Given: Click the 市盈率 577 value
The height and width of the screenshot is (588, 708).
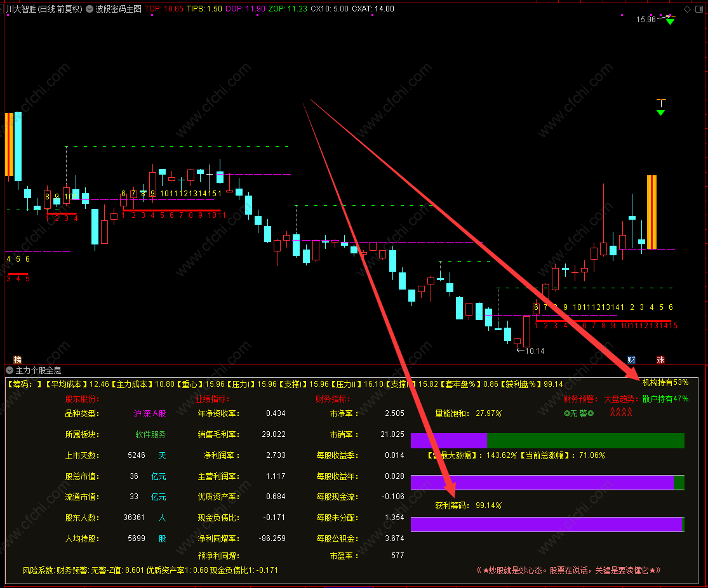Looking at the screenshot, I should (x=397, y=556).
